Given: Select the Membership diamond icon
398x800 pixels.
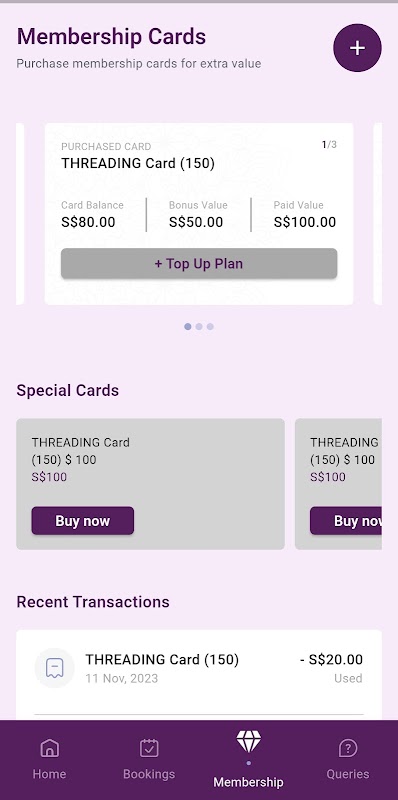Looking at the screenshot, I should [x=248, y=741].
